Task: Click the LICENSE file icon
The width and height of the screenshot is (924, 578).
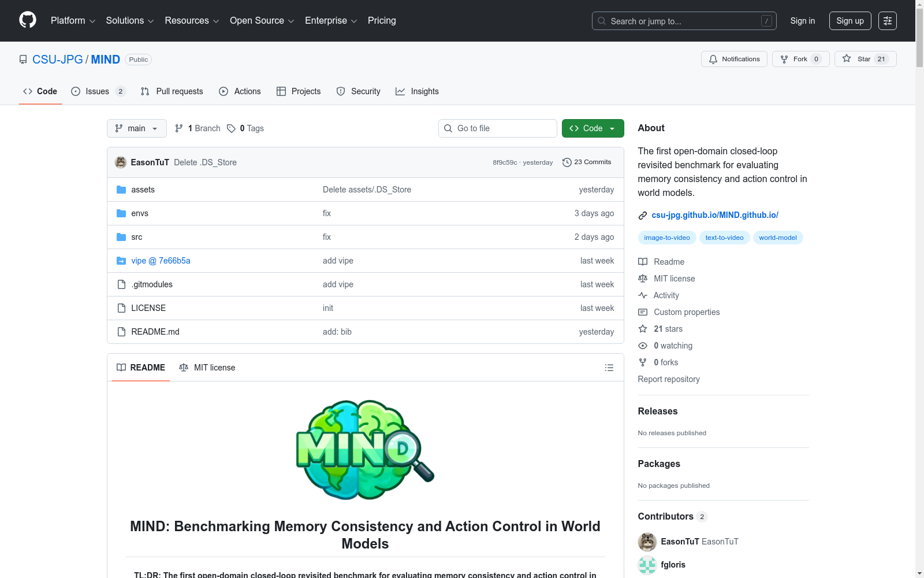Action: click(x=121, y=308)
